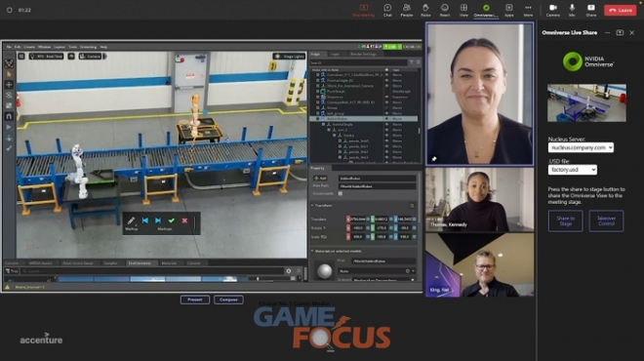
Task: Open the Create menu
Action: pos(29,47)
